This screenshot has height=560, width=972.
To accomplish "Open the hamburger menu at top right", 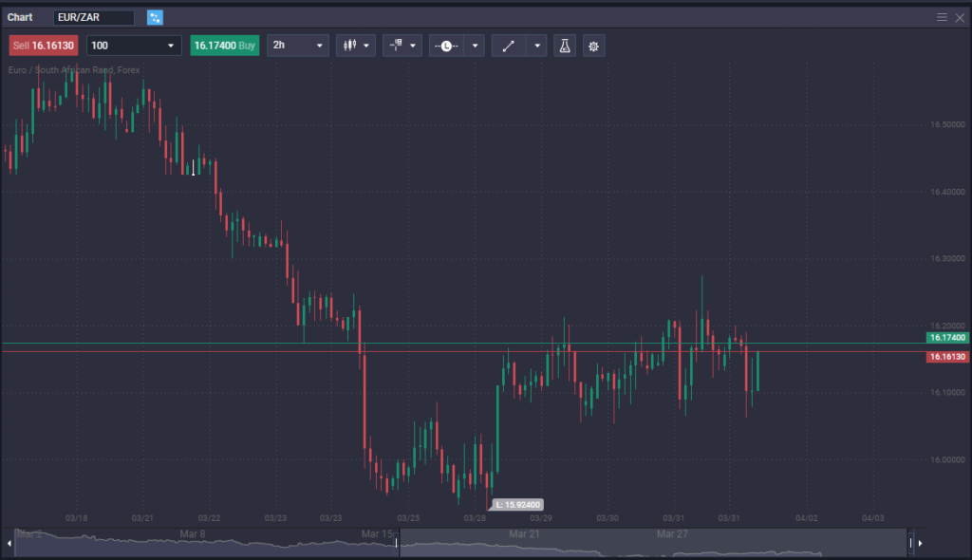I will [x=941, y=16].
